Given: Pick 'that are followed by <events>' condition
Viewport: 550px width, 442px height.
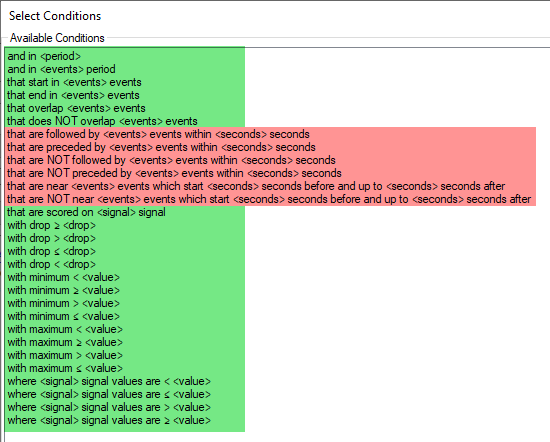Looking at the screenshot, I should [x=158, y=134].
